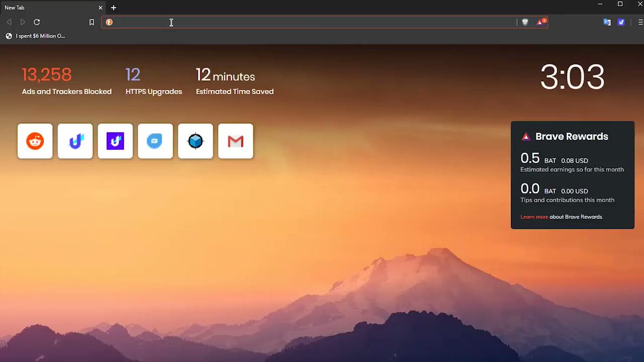Close the New Tab tab

[100, 8]
